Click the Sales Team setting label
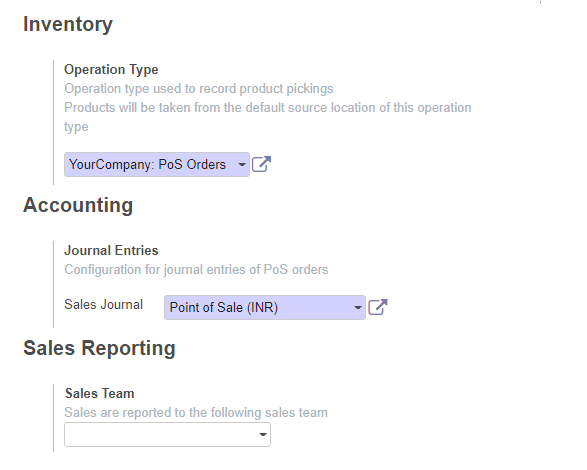The width and height of the screenshot is (587, 470). (100, 394)
